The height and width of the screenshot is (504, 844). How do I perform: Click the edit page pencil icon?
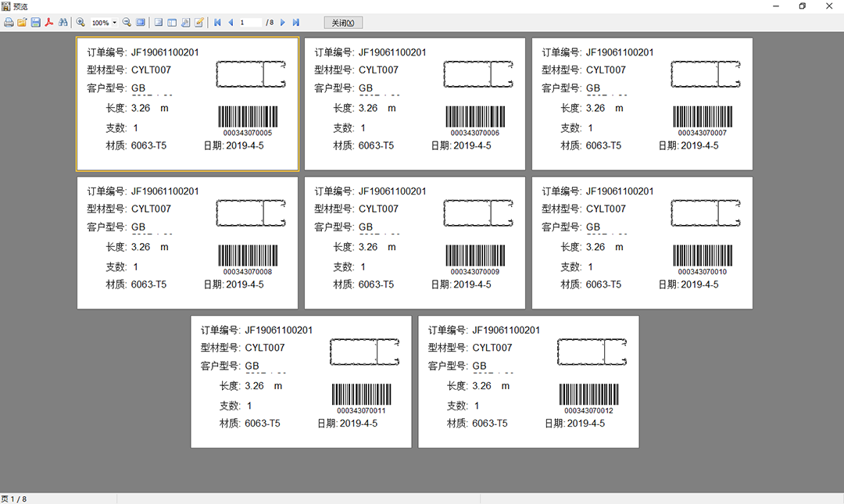[x=199, y=23]
